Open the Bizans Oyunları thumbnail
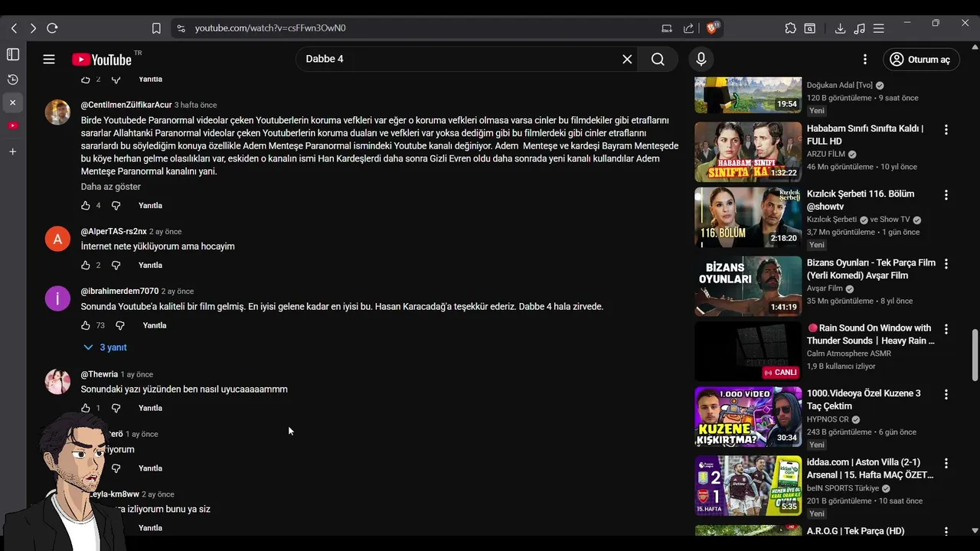The image size is (980, 551). [x=748, y=286]
